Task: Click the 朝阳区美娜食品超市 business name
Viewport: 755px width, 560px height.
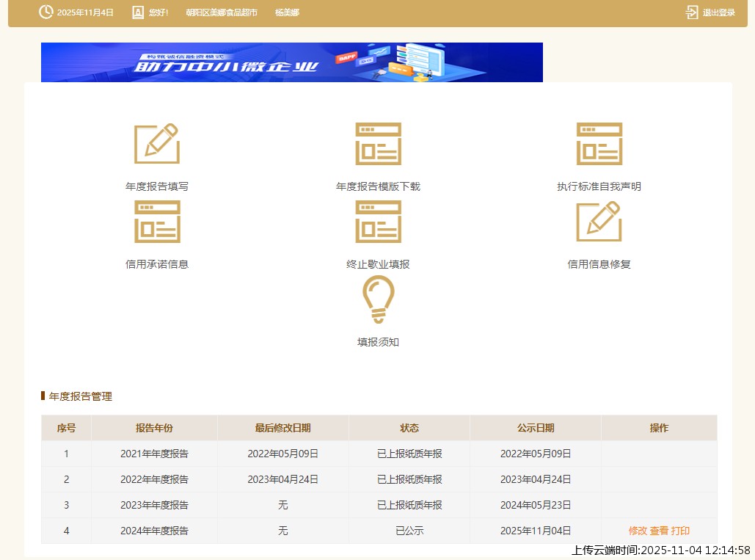Action: [222, 12]
